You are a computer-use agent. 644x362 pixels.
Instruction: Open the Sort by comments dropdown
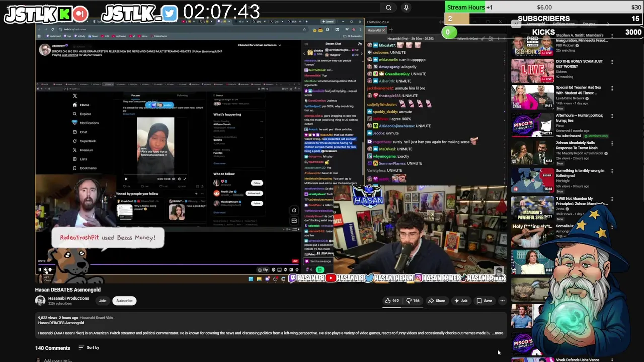(x=89, y=347)
